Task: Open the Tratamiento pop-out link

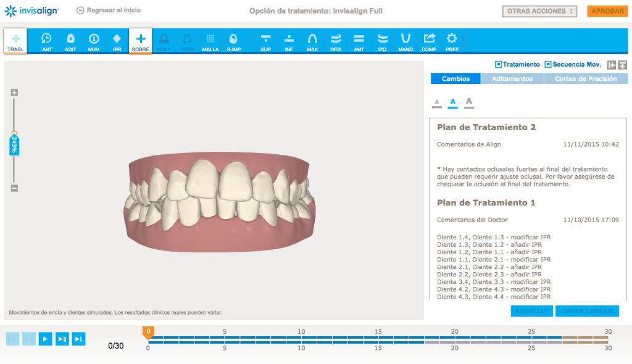Action: point(517,65)
